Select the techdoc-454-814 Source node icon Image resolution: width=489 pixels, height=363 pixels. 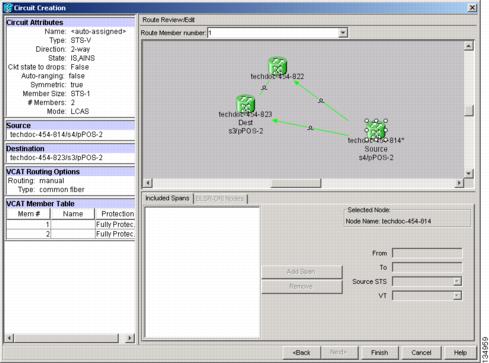coord(376,129)
